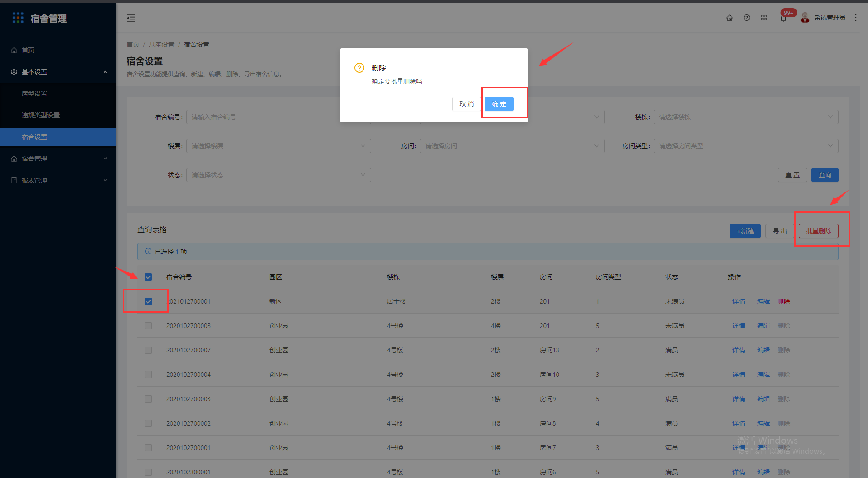Open 详情 for dorm 2021012700001
Viewport: 868px width, 478px height.
(x=739, y=301)
